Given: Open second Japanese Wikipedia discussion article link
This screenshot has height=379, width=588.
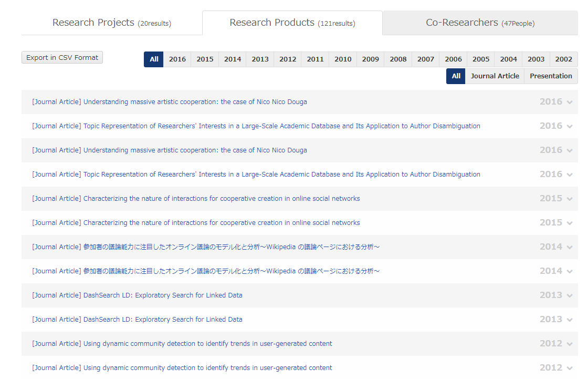Looking at the screenshot, I should pyautogui.click(x=206, y=271).
